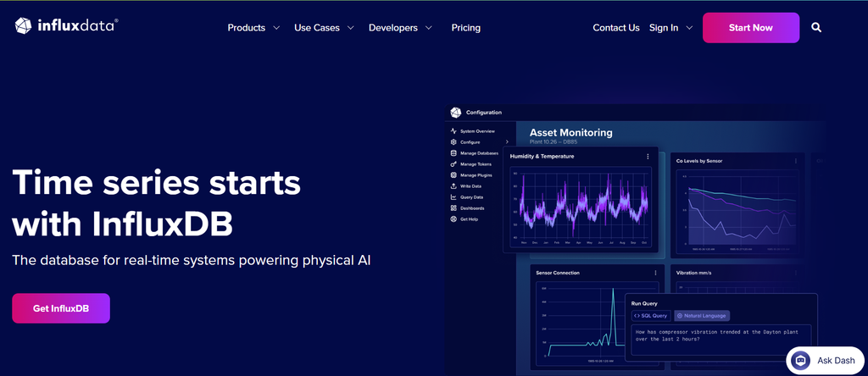Screen dimensions: 868x376
Task: Click the Run Query panel title
Action: pos(644,303)
